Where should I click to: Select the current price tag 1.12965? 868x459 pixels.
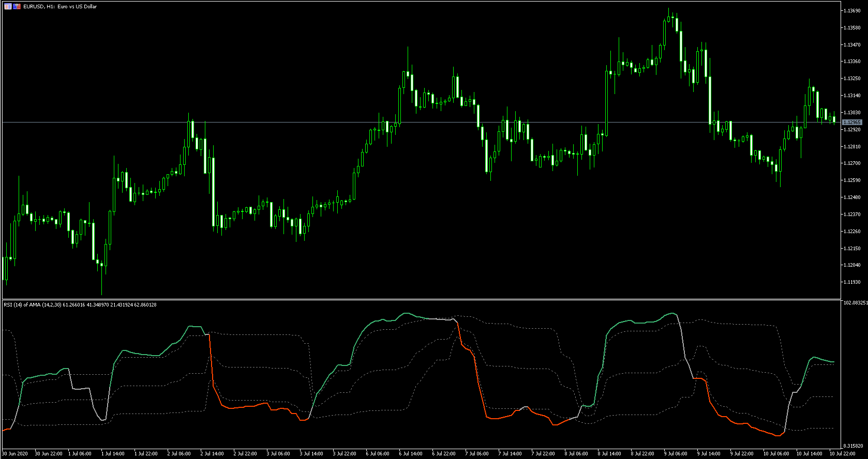tap(852, 123)
